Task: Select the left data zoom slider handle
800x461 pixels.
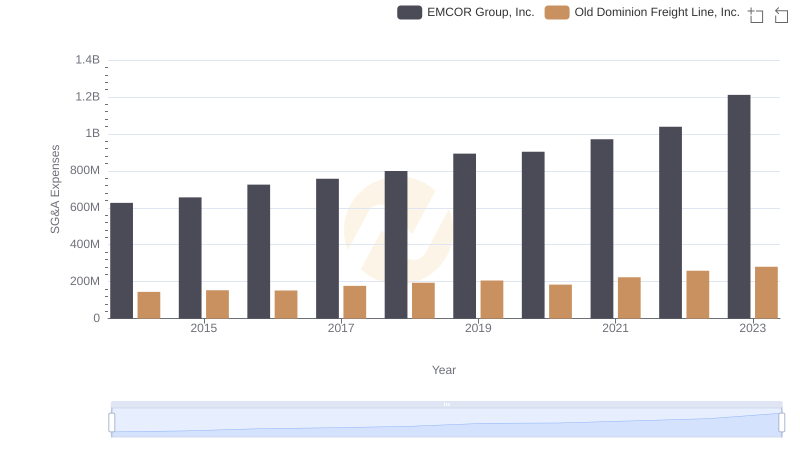Action: (x=112, y=422)
